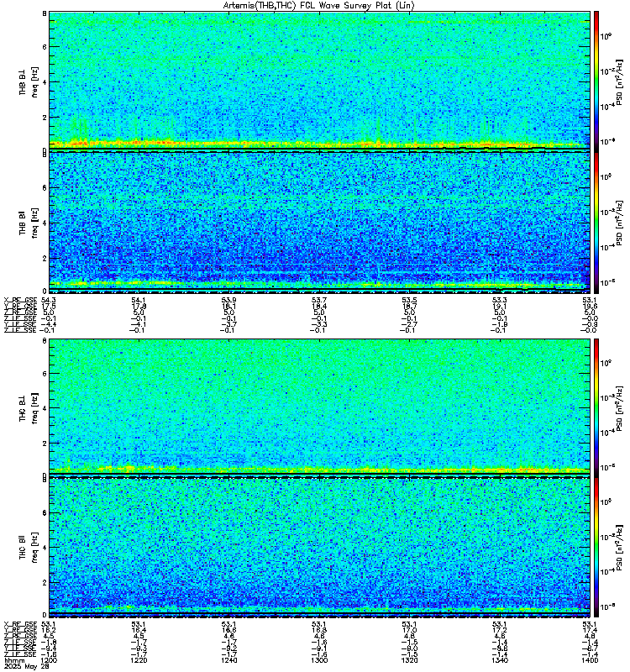Click the X_RE_GSE value 53.9

228,300
